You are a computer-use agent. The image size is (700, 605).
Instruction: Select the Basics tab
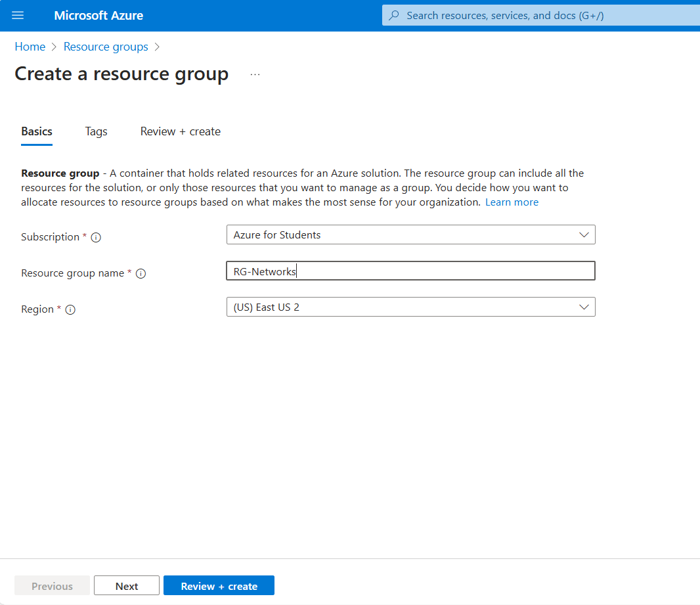36,131
